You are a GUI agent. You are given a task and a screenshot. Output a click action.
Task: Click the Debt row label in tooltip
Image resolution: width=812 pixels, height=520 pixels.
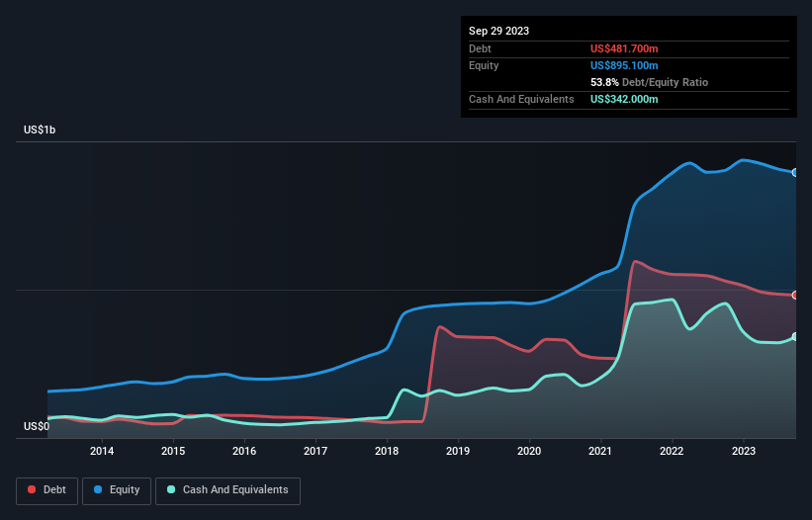(480, 48)
